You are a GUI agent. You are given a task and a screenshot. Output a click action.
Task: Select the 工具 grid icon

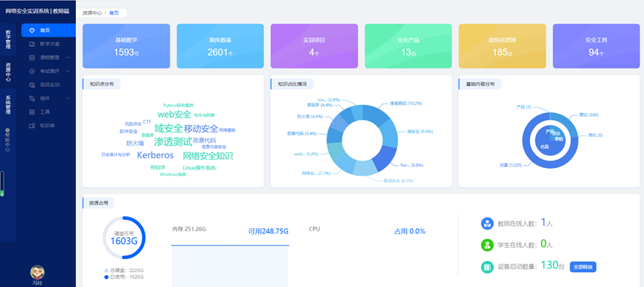coord(32,112)
